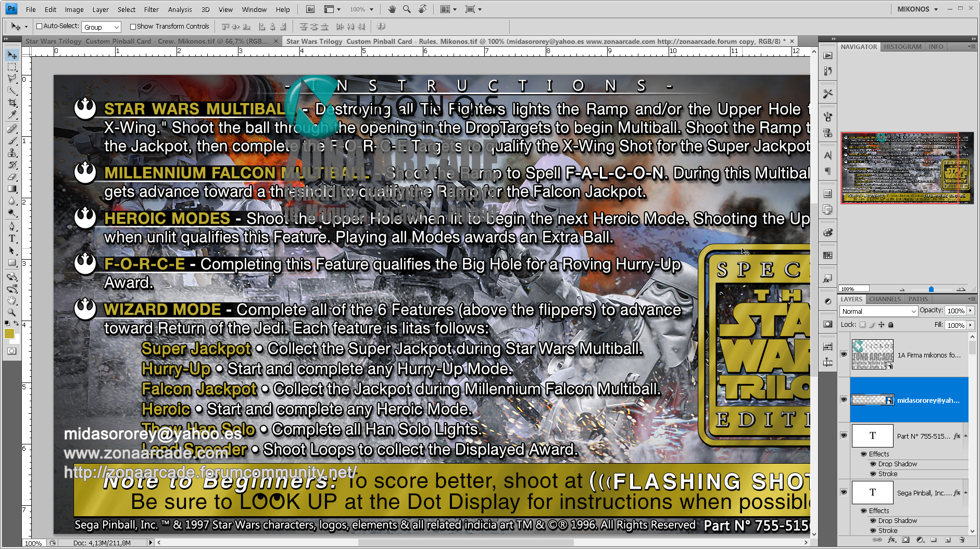Click the Delete layer trash icon

[x=961, y=540]
